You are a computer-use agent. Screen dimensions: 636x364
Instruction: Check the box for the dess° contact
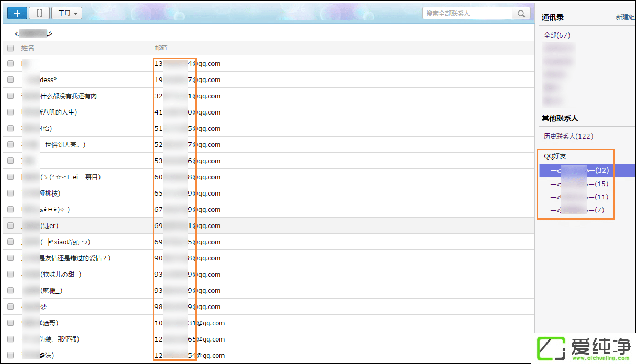point(10,80)
